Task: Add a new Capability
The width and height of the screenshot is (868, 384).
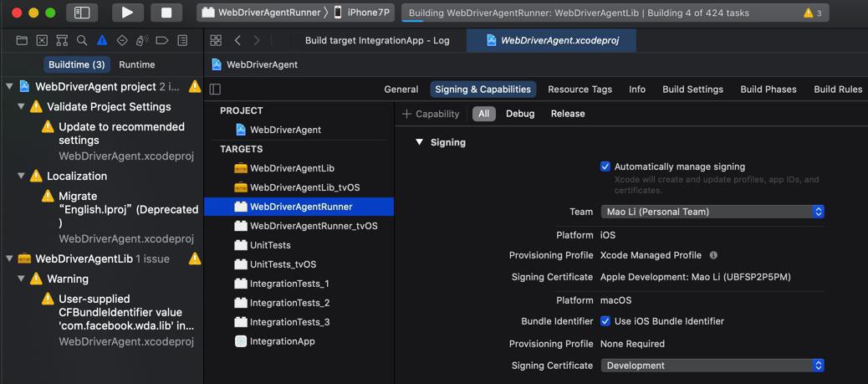Action: click(431, 114)
